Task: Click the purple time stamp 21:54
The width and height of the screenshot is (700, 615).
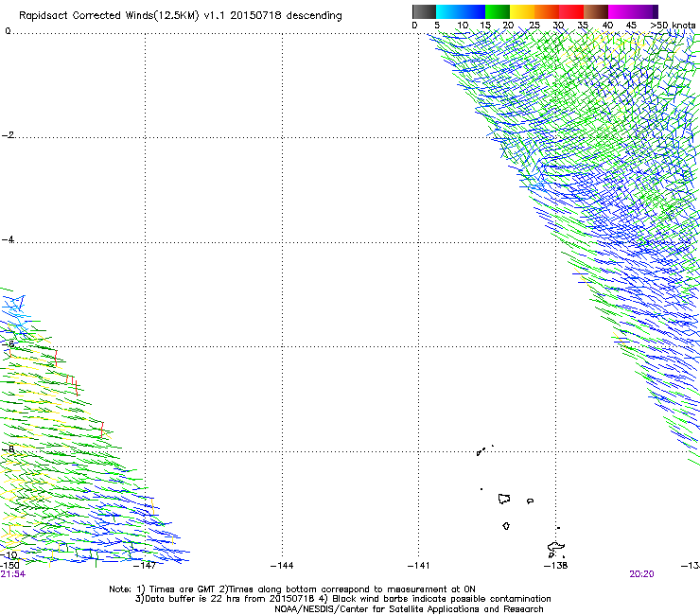Action: click(13, 574)
